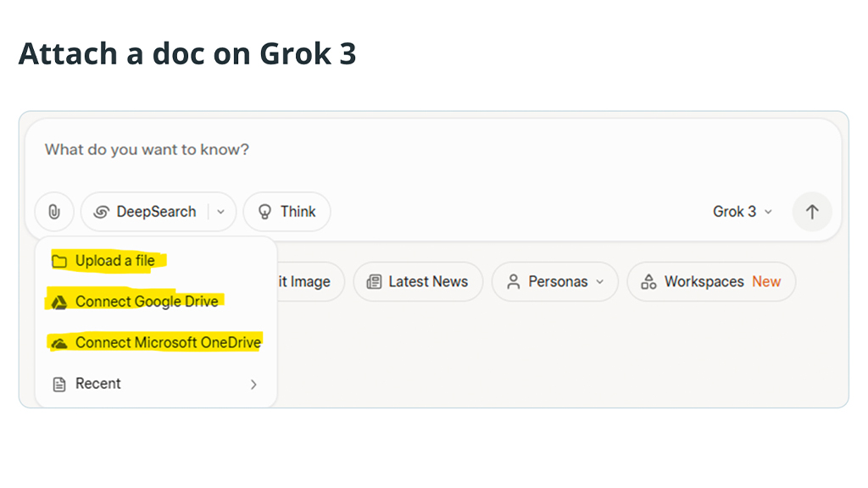This screenshot has width=868, height=488.
Task: Enable the Think mode button
Action: coord(287,211)
